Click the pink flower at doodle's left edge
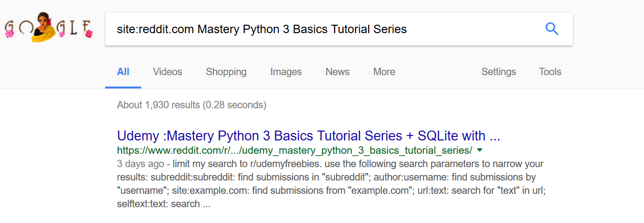This screenshot has width=644, height=223. [x=9, y=34]
